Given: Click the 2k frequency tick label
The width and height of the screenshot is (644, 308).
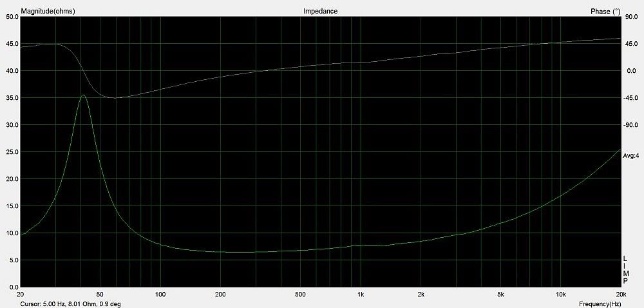Looking at the screenshot, I should pyautogui.click(x=421, y=294).
